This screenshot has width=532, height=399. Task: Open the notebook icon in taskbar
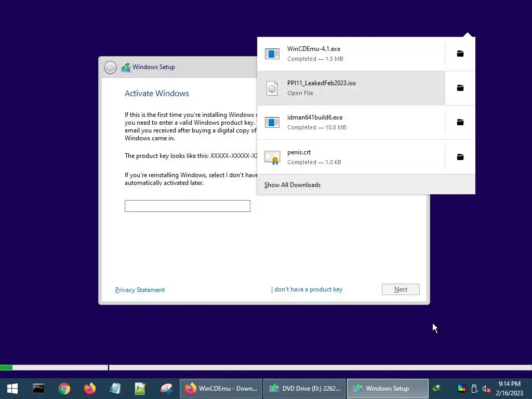[115, 389]
